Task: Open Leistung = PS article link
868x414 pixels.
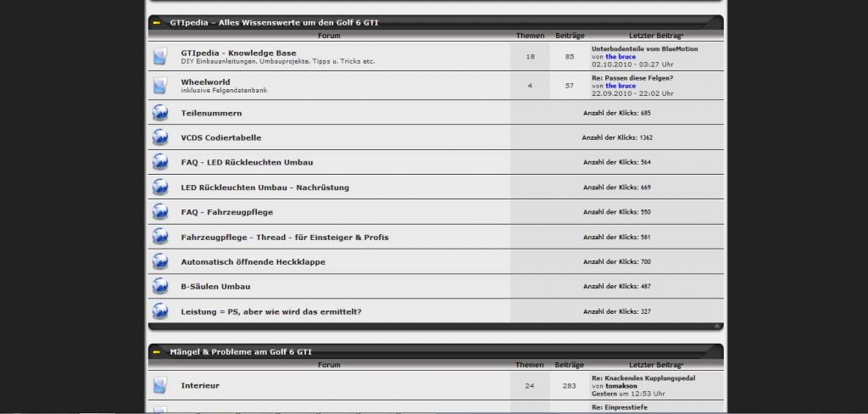Action: [271, 311]
